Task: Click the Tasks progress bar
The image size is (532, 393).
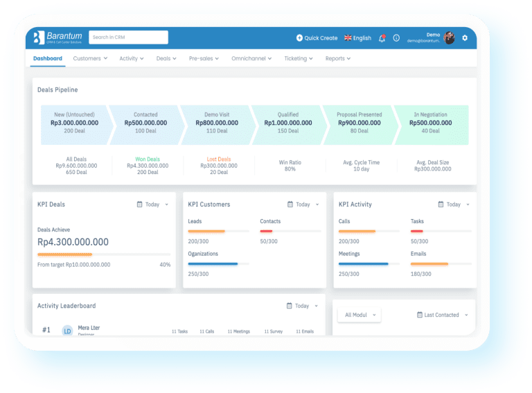Action: click(441, 231)
